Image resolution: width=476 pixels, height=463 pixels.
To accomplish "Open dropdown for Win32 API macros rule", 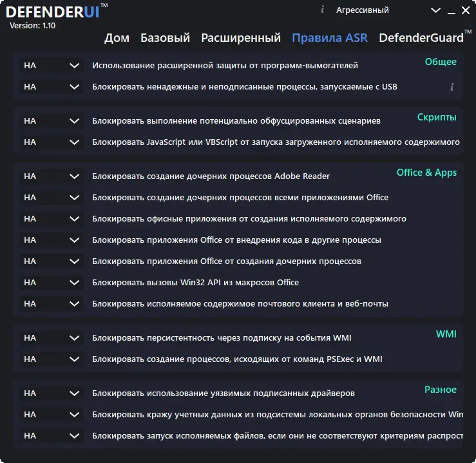I will pyautogui.click(x=52, y=283).
